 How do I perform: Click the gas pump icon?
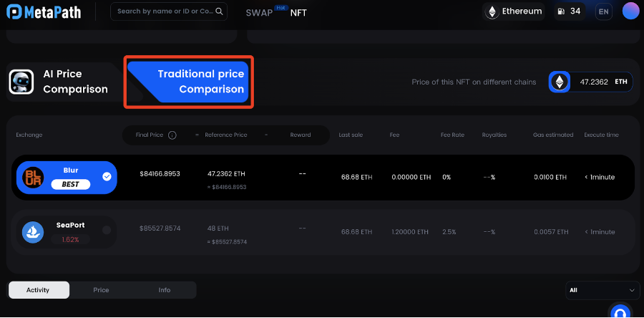point(560,11)
